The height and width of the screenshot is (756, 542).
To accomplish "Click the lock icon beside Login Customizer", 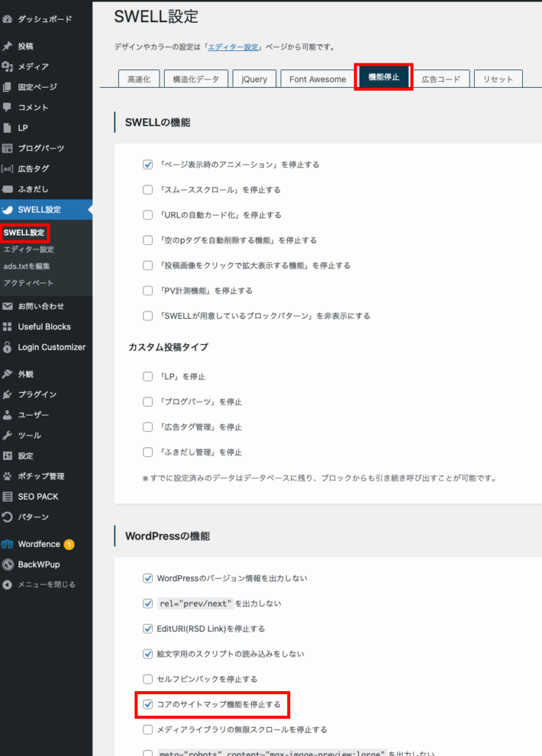I will click(7, 347).
